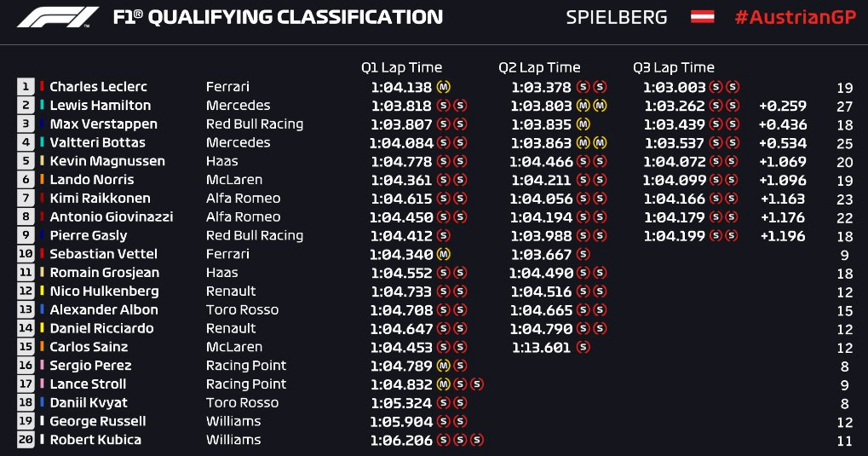Click Sainz's Q2 soft tyre icon
868x456 pixels.
point(583,348)
